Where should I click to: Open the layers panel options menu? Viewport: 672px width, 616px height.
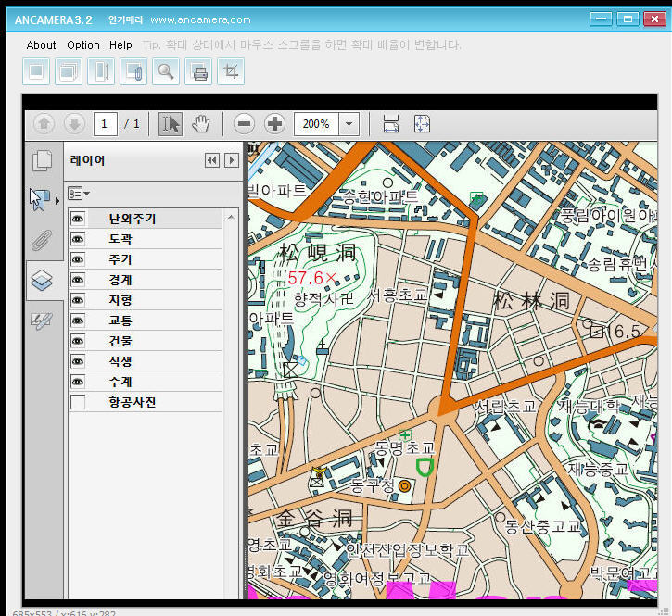(x=79, y=194)
